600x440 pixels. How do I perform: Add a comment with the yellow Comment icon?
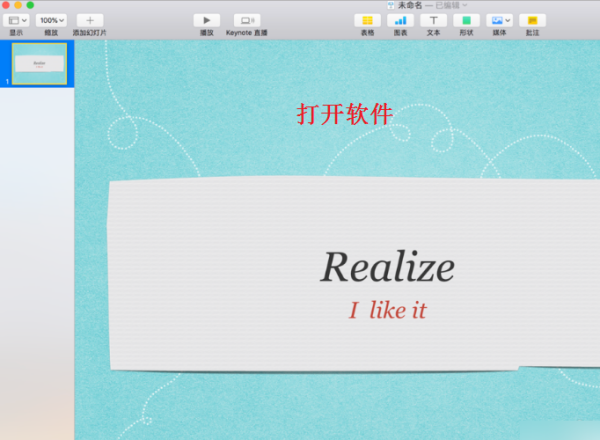[532, 20]
